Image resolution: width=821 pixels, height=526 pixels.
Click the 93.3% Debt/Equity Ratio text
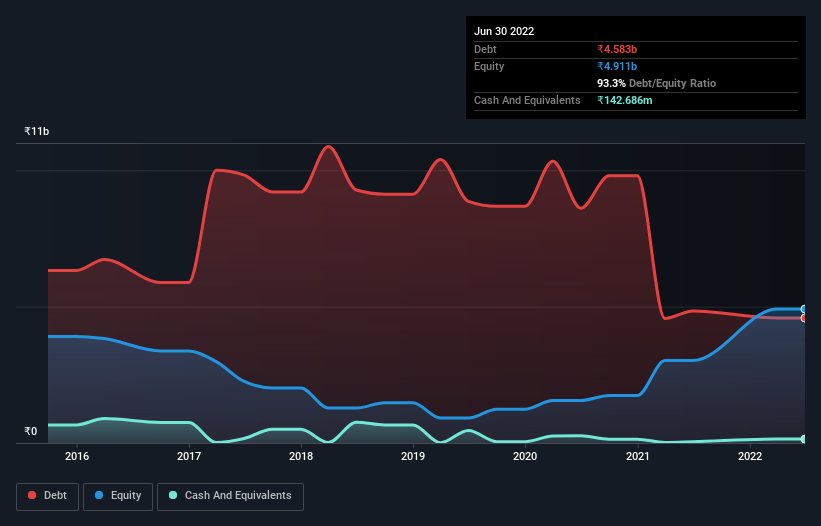[656, 83]
